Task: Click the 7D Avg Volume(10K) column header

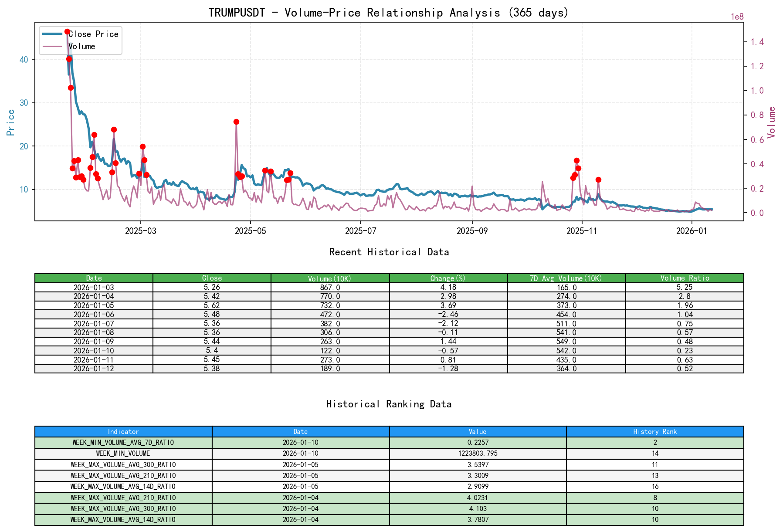Action: tap(566, 278)
